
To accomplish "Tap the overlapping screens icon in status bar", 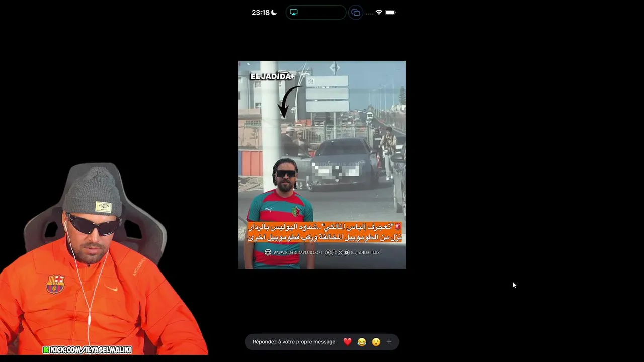I will pos(356,13).
